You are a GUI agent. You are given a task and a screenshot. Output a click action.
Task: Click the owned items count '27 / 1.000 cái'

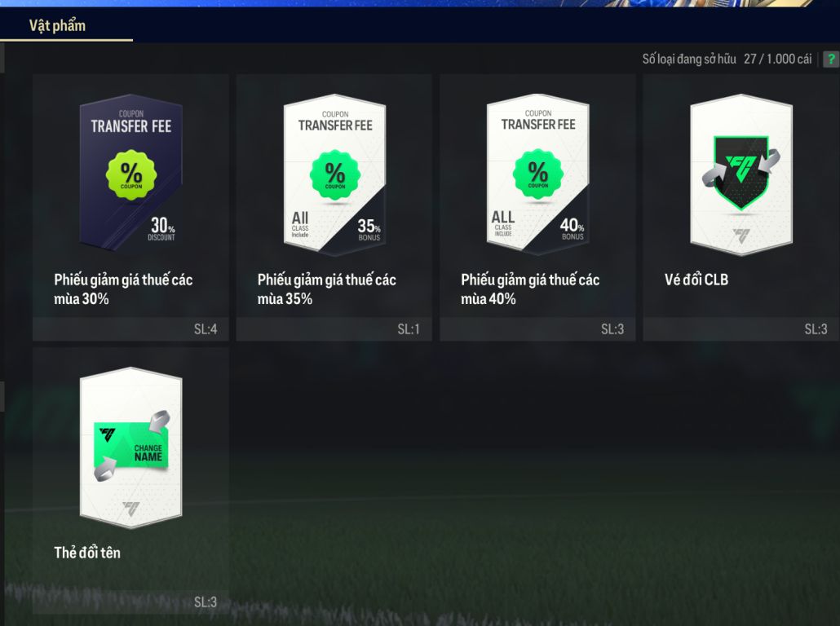coord(778,59)
